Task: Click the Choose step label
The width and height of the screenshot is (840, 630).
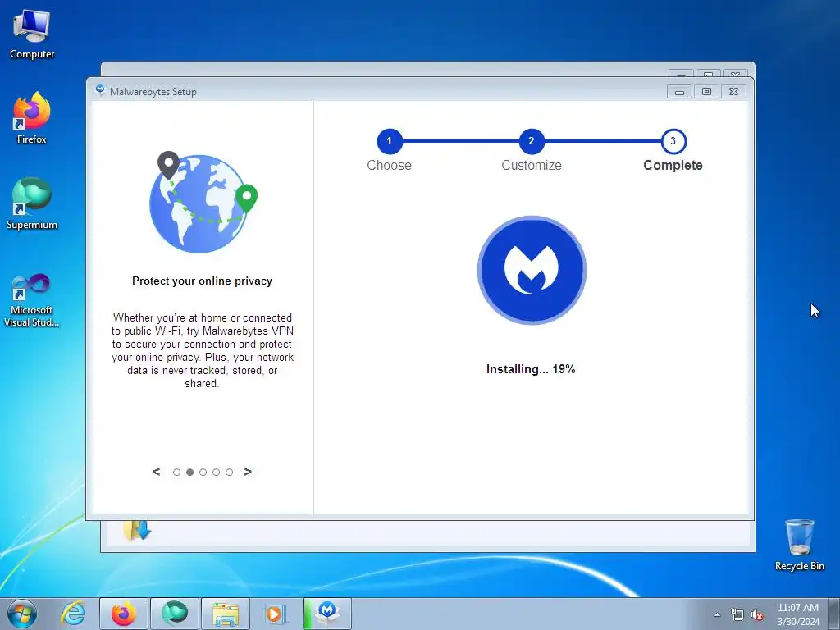Action: pos(390,165)
